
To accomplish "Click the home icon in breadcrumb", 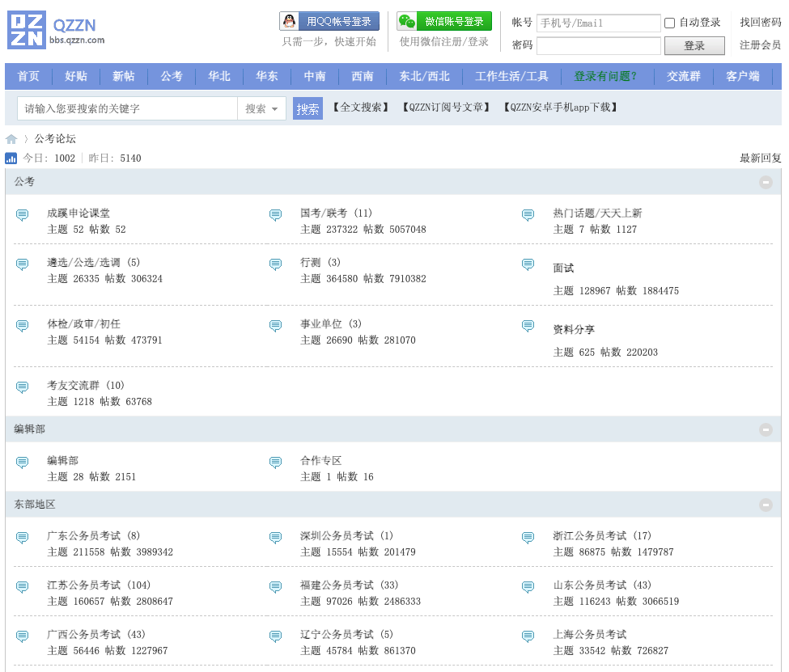I will coord(11,139).
